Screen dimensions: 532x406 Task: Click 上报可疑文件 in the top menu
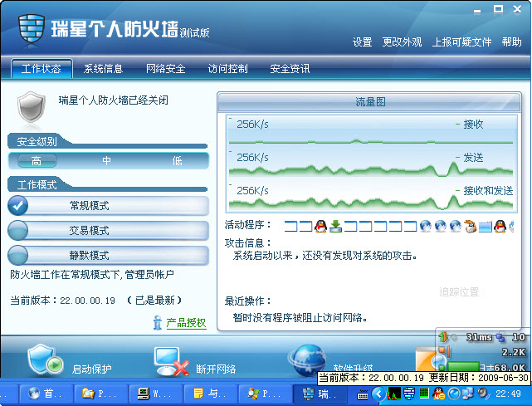tap(461, 42)
